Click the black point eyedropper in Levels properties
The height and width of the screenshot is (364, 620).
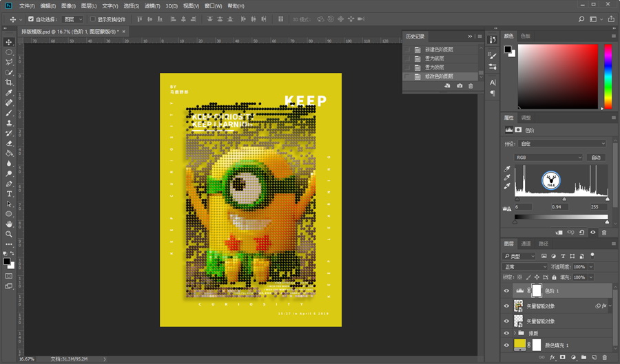pyautogui.click(x=508, y=169)
